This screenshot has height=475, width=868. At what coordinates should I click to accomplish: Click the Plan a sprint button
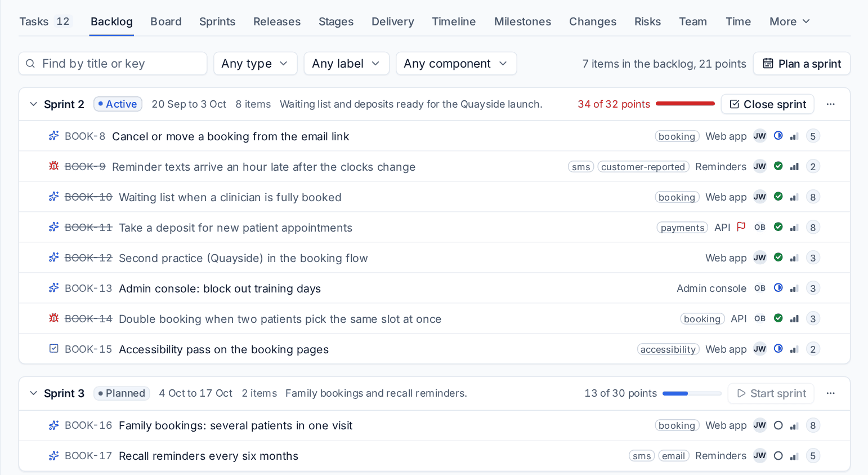[x=802, y=64]
